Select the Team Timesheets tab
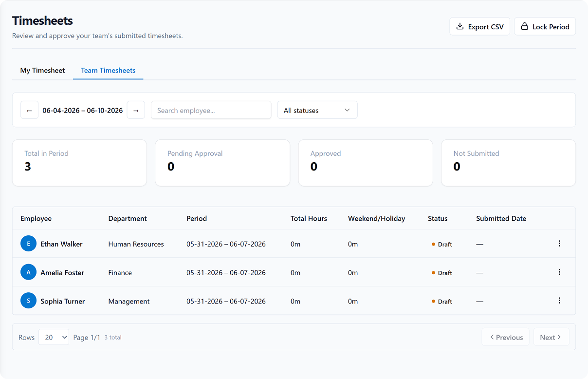588x379 pixels. tap(108, 70)
